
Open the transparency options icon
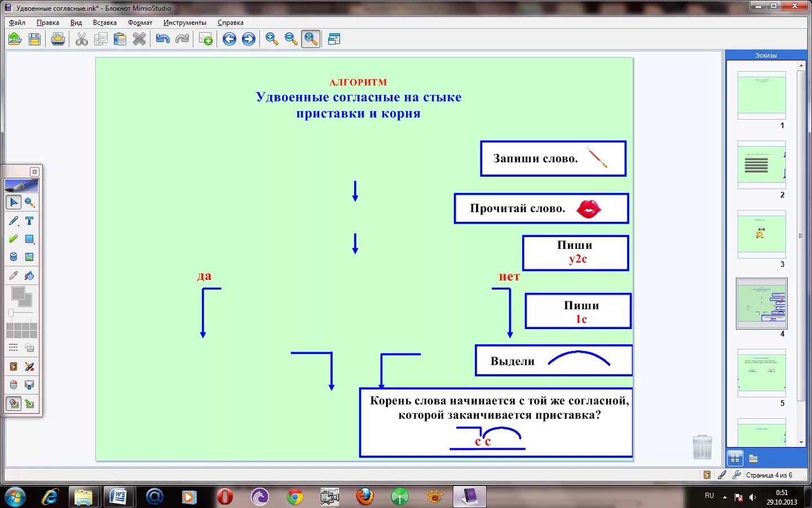click(x=29, y=348)
